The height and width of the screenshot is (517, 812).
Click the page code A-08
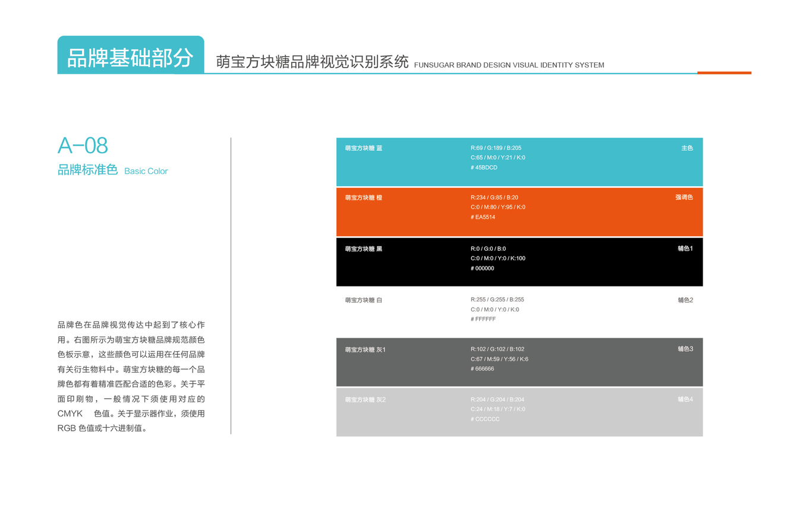[x=83, y=146]
